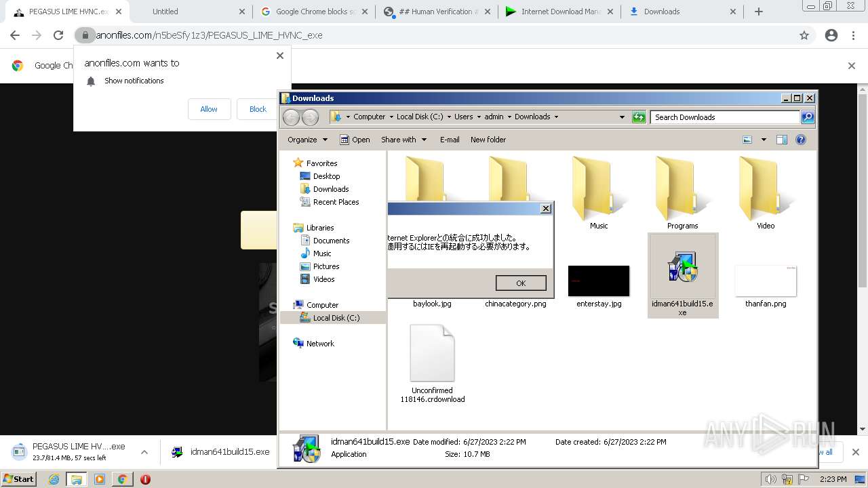
Task: Open Windows Media Player from the taskbar
Action: pos(100,479)
